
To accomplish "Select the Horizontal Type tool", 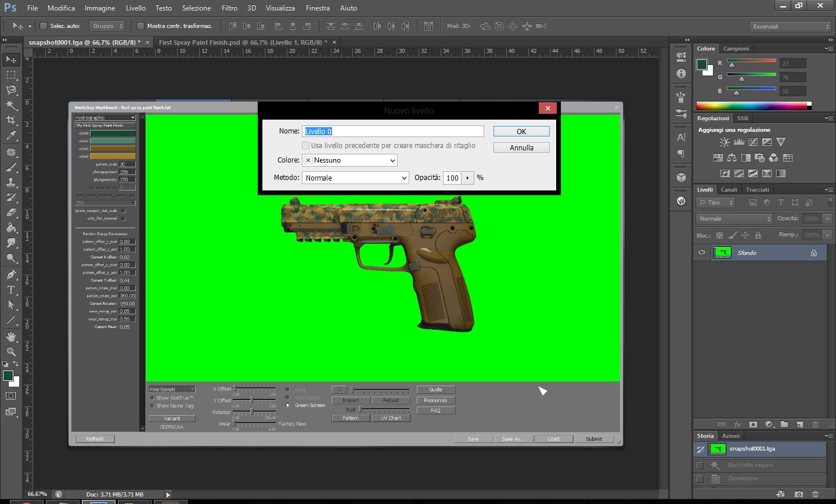I will tap(11, 290).
